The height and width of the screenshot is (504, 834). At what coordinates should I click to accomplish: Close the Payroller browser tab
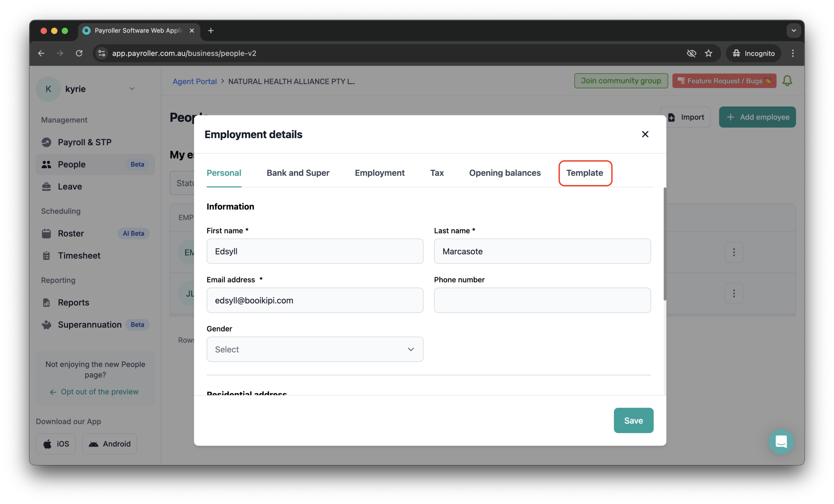[192, 31]
